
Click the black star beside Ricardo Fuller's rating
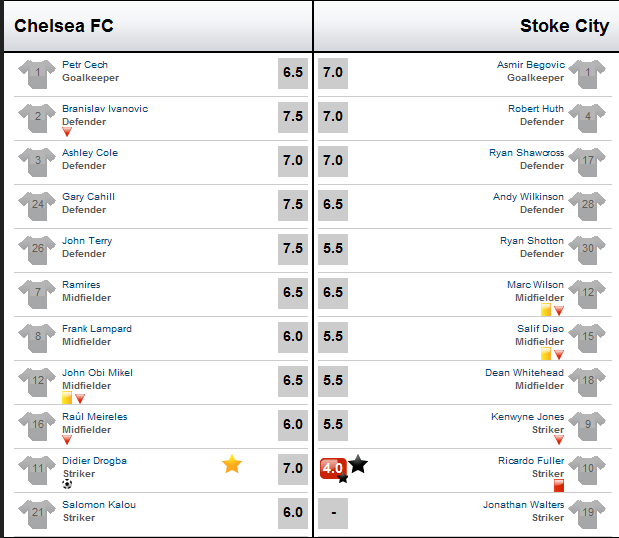[358, 464]
